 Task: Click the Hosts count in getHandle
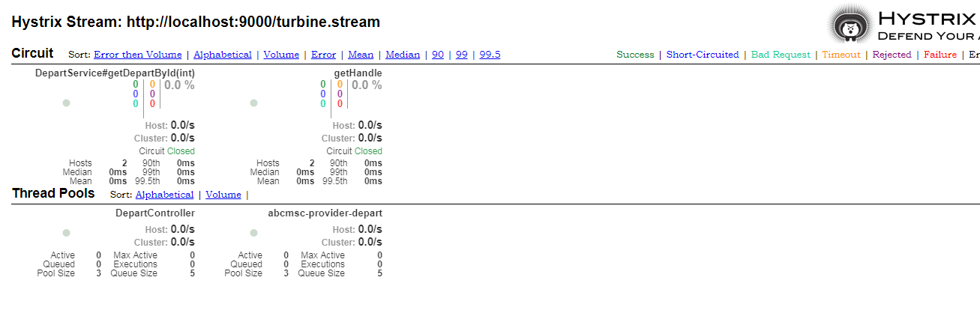[x=311, y=163]
